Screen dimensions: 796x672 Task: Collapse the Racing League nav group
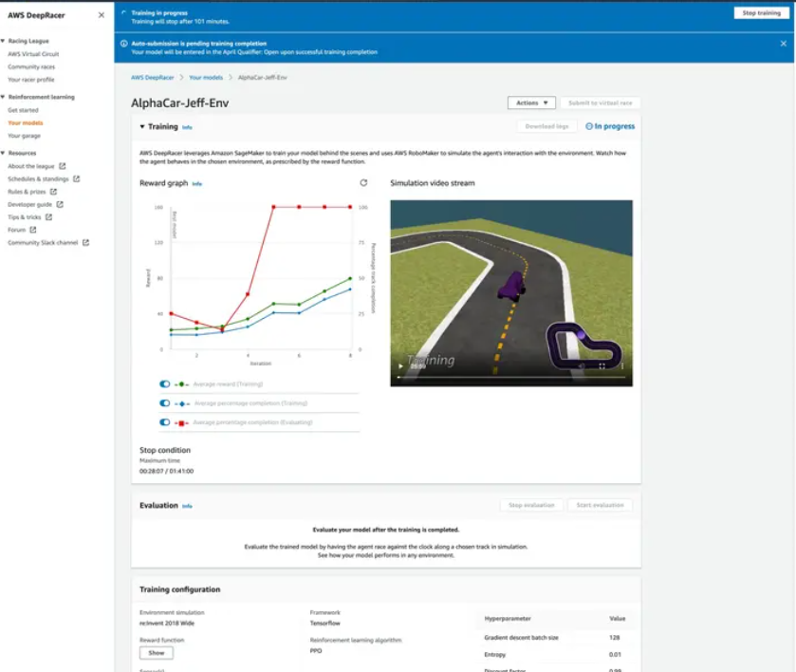coord(3,41)
